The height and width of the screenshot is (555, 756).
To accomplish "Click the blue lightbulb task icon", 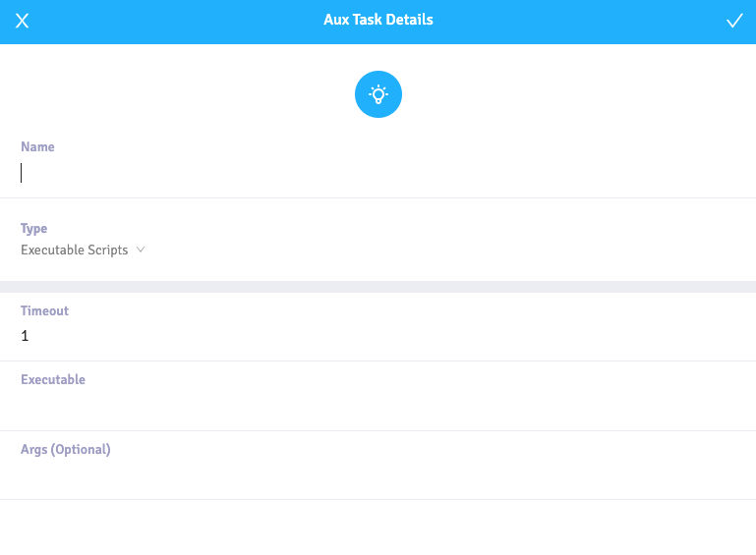I will 378,94.
